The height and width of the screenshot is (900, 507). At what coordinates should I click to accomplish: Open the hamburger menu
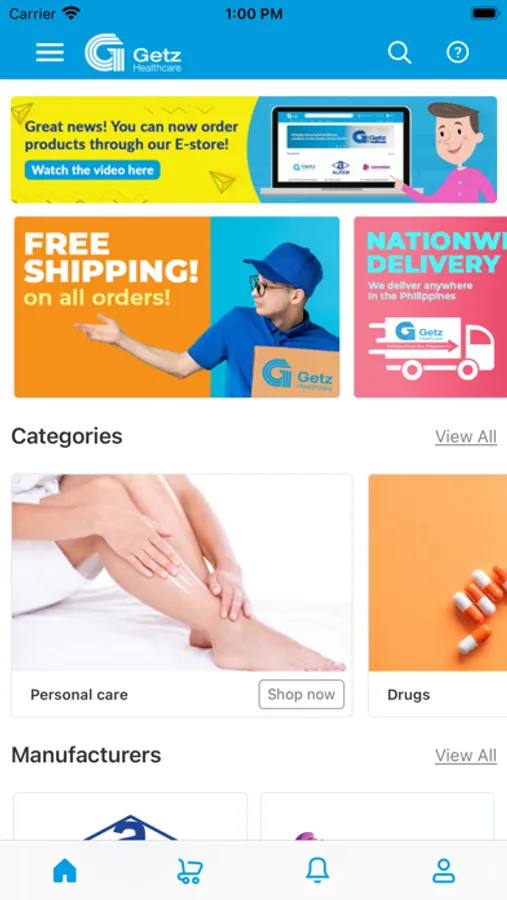pos(50,53)
